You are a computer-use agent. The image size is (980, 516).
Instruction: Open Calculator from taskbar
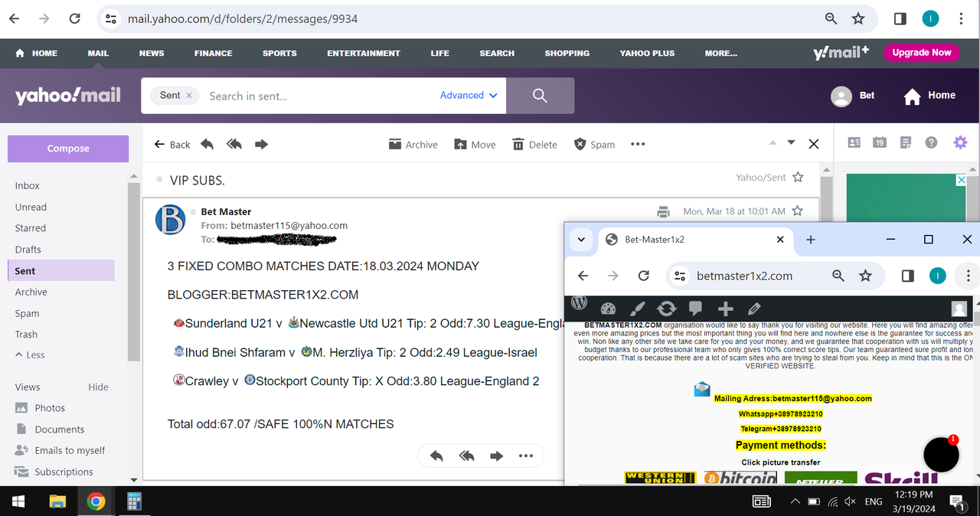[x=134, y=501]
